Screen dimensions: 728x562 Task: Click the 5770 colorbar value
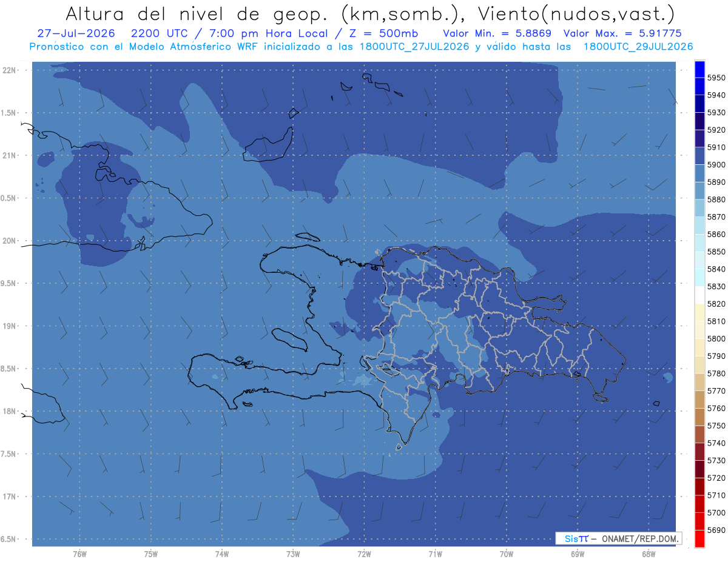tap(716, 391)
